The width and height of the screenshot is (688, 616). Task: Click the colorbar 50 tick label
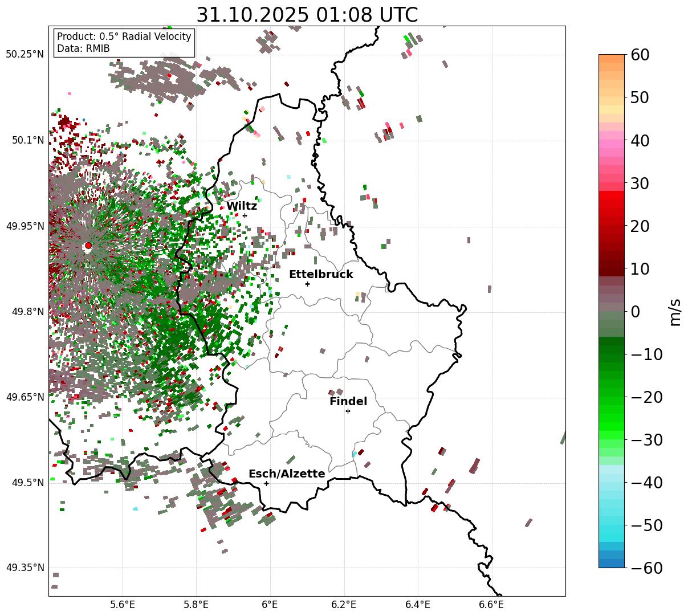[640, 97]
